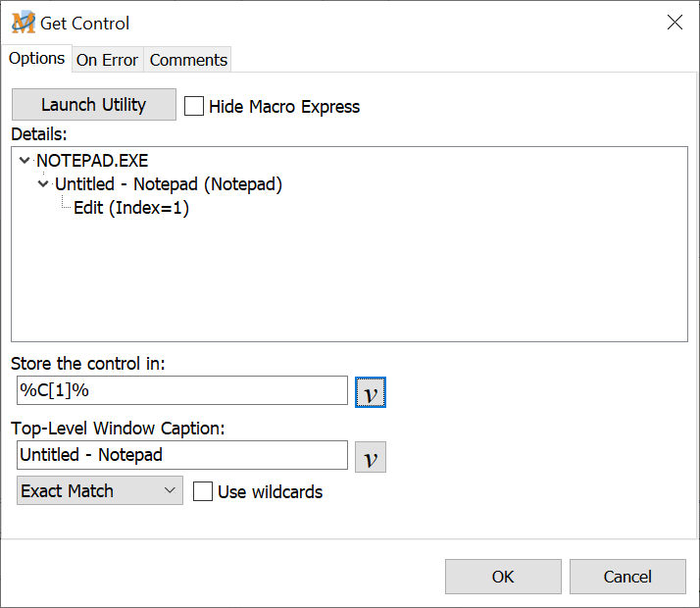The width and height of the screenshot is (700, 608).
Task: Select Untitled - Notepad (Notepad) tree entry
Action: pos(168,184)
